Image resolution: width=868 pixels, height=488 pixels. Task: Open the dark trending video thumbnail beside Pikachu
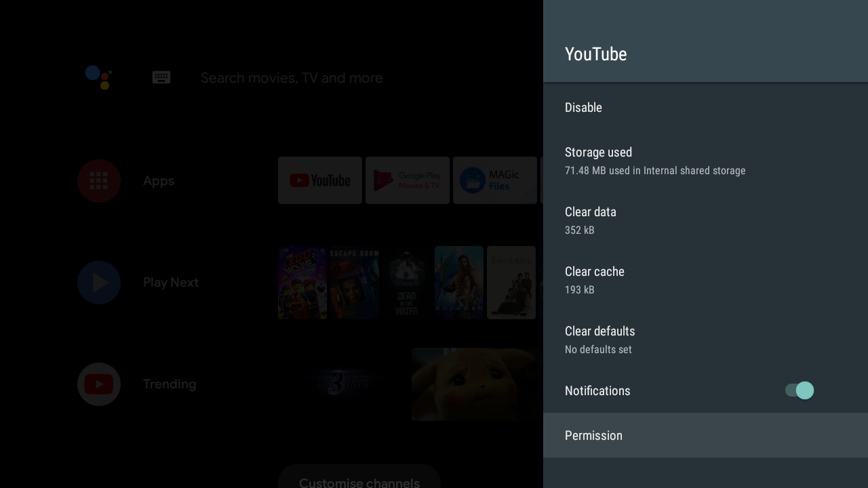click(343, 384)
